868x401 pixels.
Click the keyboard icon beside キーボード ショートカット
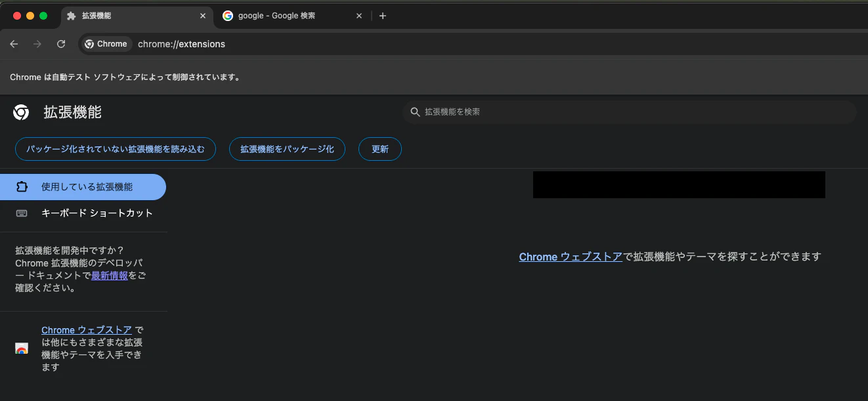coord(22,213)
